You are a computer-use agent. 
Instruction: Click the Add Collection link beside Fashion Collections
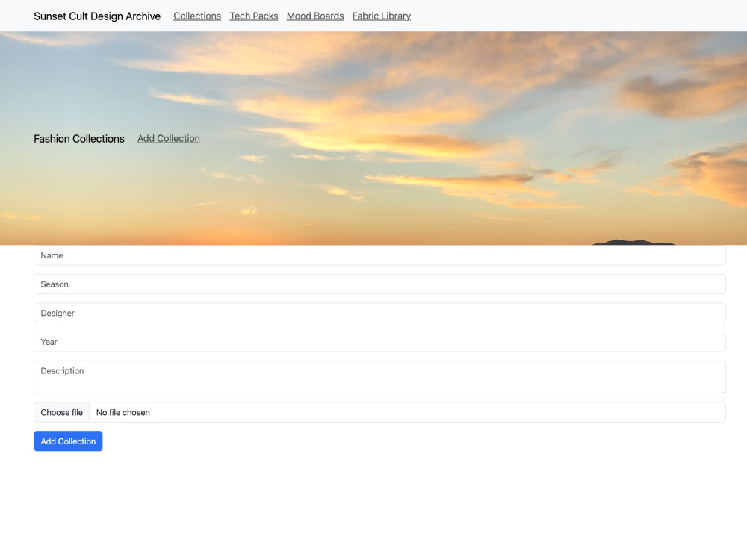tap(169, 139)
